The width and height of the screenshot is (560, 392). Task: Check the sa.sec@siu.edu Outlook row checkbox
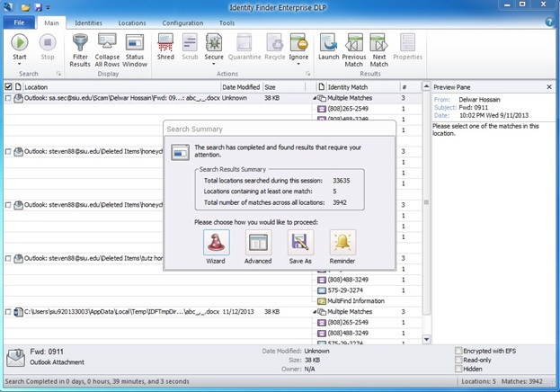pos(8,98)
